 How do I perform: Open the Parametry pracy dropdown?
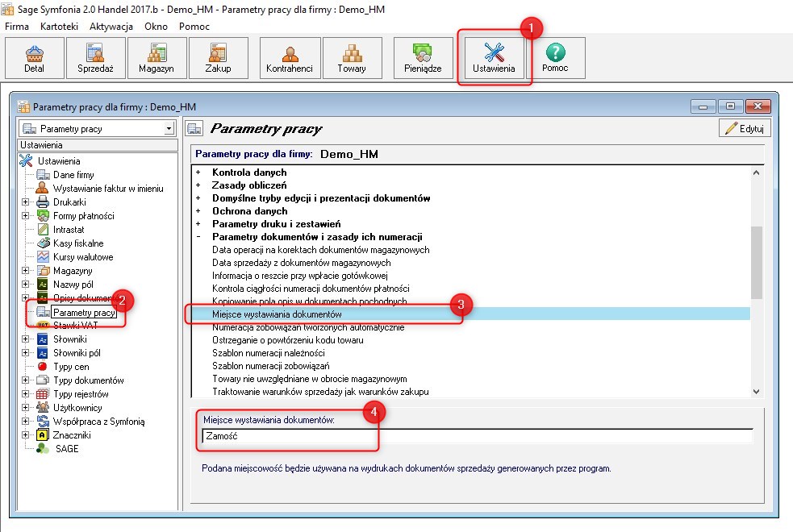click(x=169, y=129)
